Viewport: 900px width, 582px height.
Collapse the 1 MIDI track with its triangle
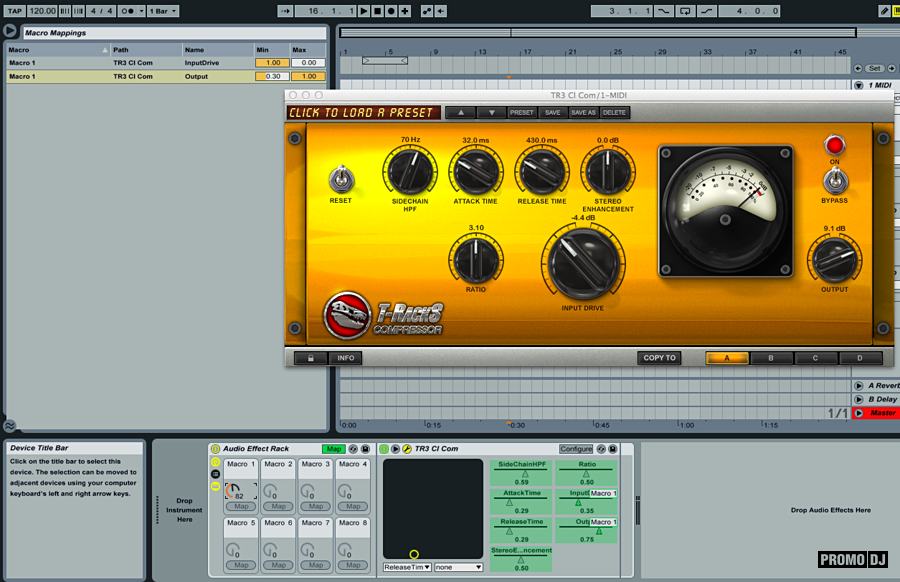click(859, 85)
